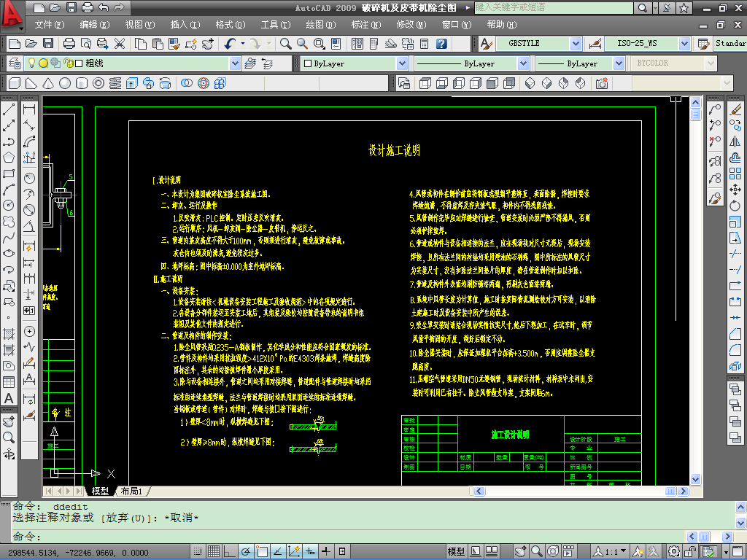Click the drawing's vertical scrollbar down arrow
The height and width of the screenshot is (560, 747).
[x=695, y=480]
